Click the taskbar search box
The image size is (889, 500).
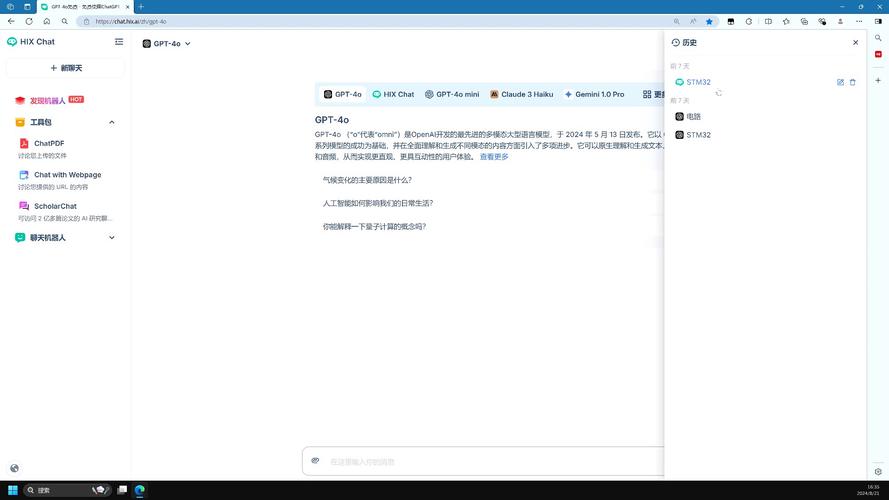[67, 490]
